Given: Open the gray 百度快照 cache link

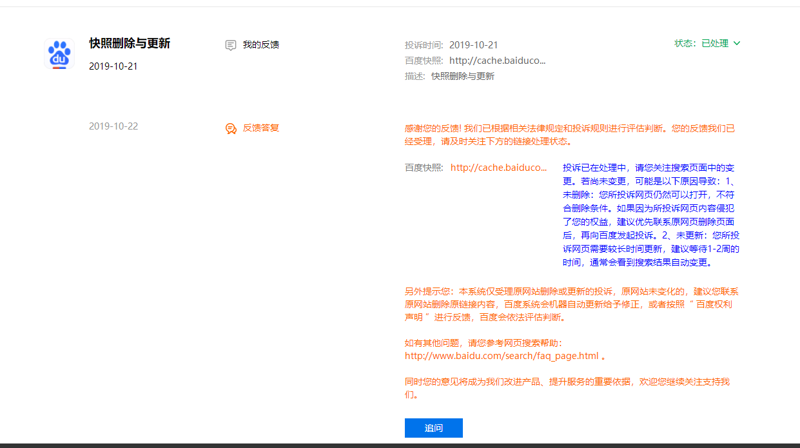Looking at the screenshot, I should [497, 61].
